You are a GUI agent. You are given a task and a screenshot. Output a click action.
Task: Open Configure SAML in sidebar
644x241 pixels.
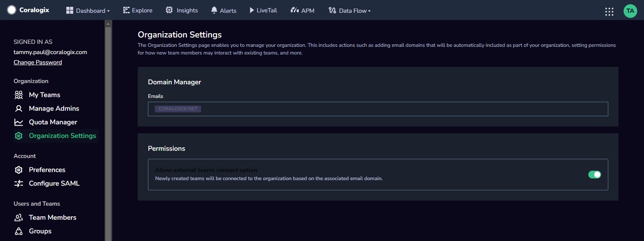coord(54,184)
